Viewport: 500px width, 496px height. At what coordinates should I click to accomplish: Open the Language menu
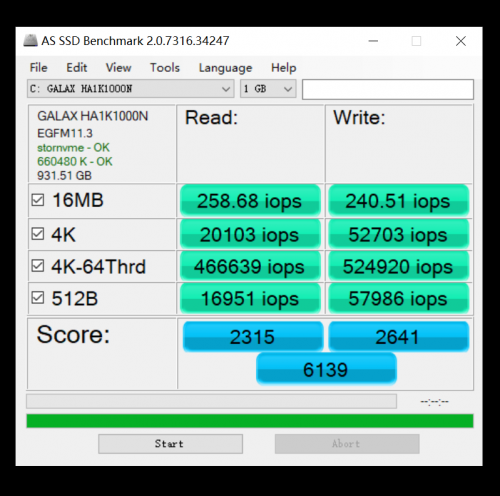coord(225,68)
